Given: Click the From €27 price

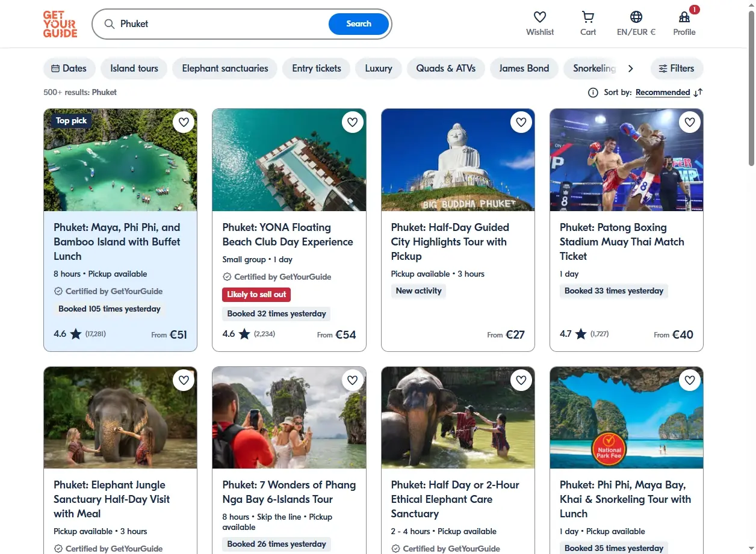Looking at the screenshot, I should (506, 334).
